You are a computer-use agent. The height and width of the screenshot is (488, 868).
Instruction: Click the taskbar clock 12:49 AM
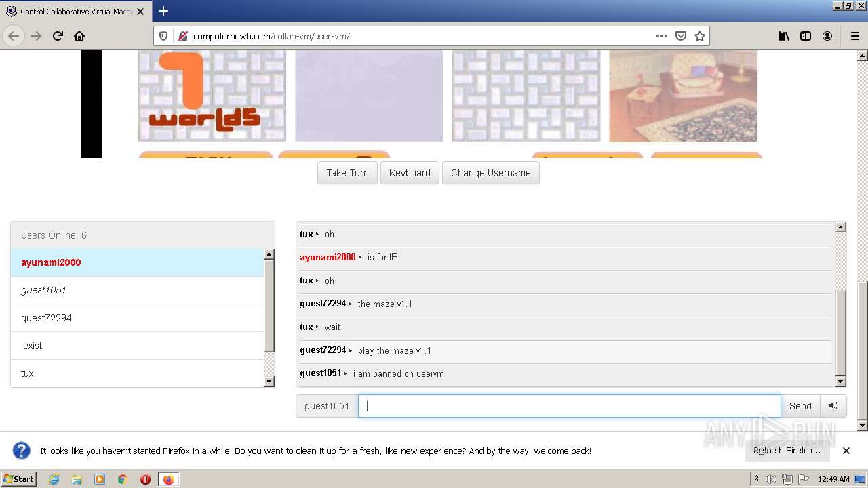point(834,479)
